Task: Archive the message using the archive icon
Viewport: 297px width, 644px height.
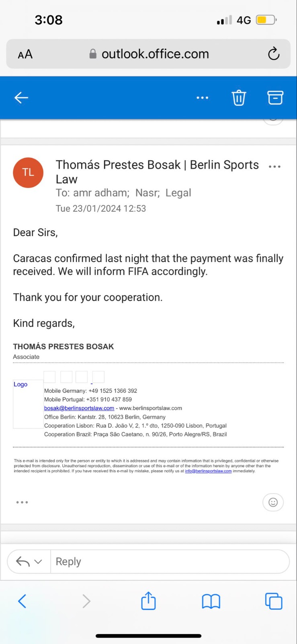Action: 275,98
